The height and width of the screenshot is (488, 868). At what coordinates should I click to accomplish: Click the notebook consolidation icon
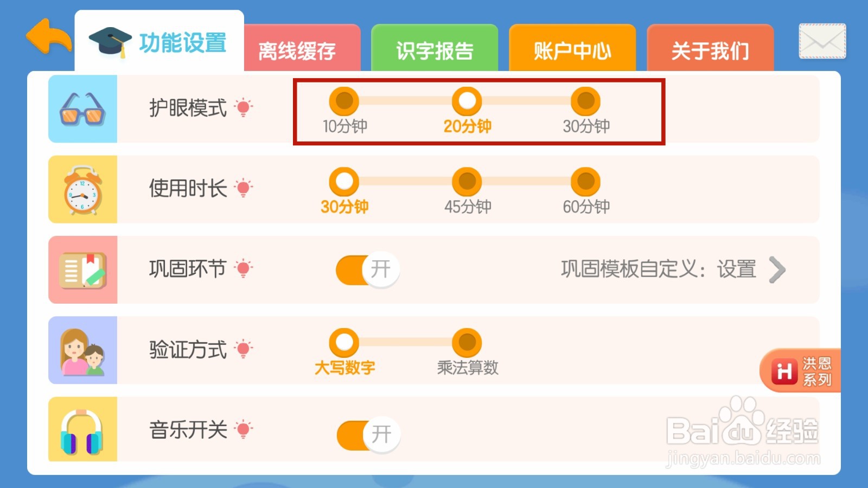(82, 270)
